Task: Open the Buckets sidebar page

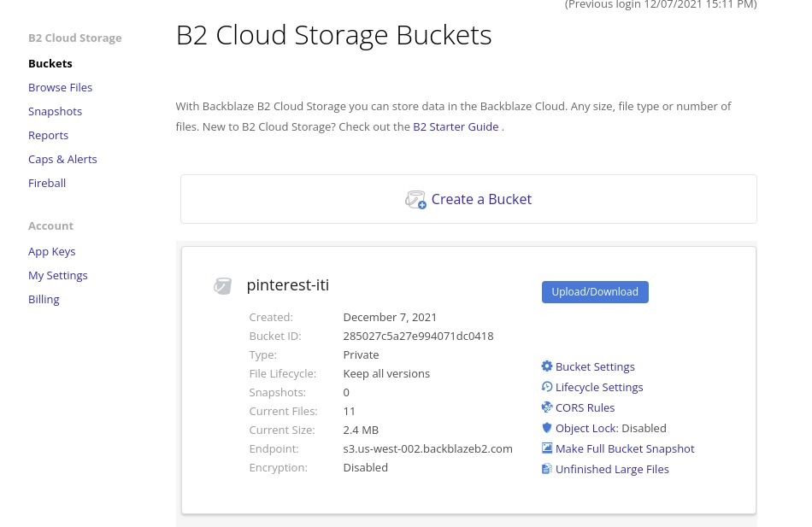Action: tap(50, 64)
